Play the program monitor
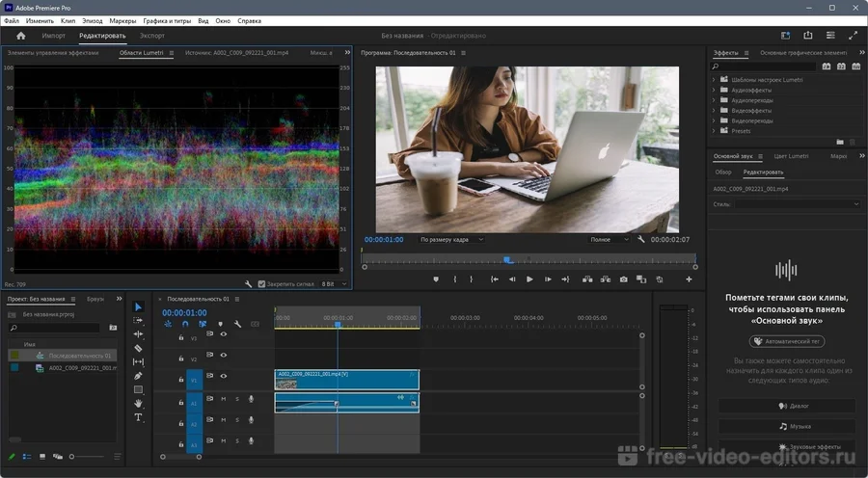The width and height of the screenshot is (868, 478). [529, 279]
